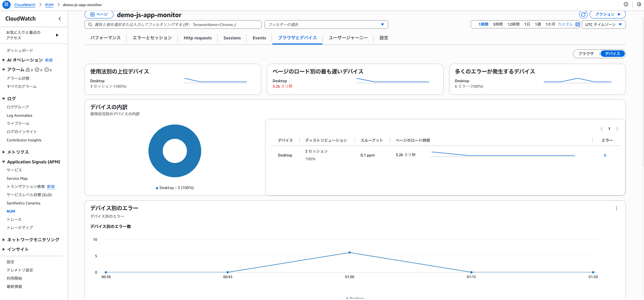This screenshot has width=644, height=300.
Task: Open the アクション dropdown
Action: tap(607, 14)
